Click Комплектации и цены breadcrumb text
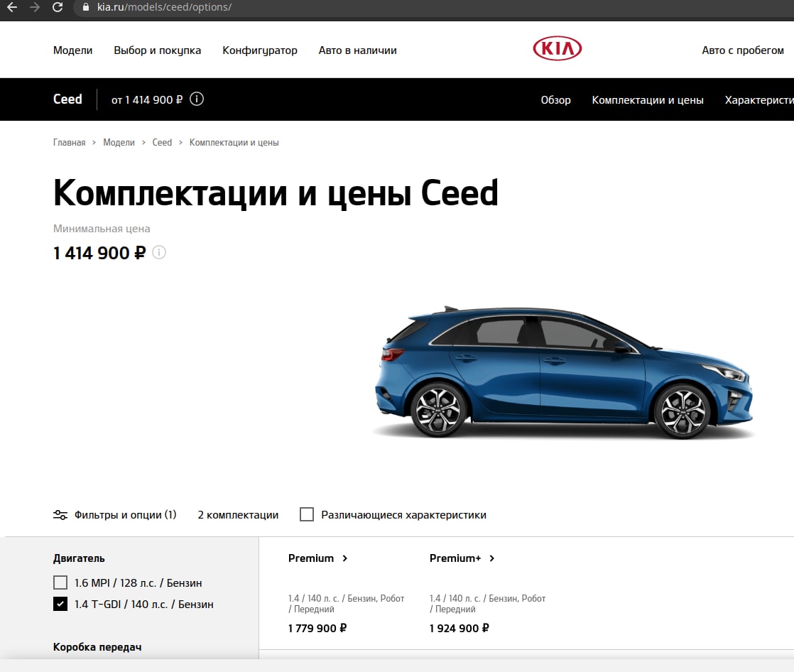 point(234,142)
